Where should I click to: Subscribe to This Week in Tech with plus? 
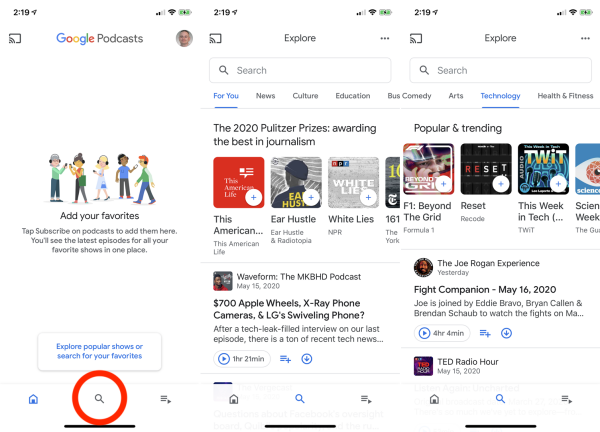coord(558,184)
